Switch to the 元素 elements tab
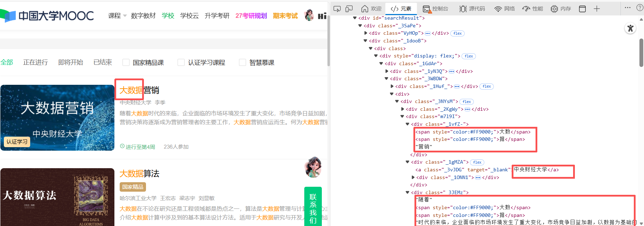This screenshot has height=226, width=644. pos(401,9)
